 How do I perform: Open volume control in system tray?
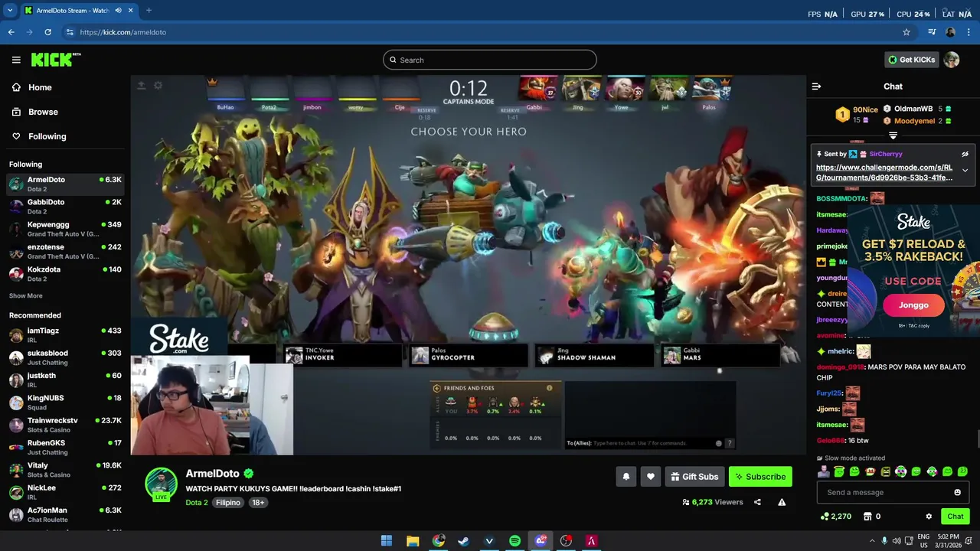click(897, 541)
